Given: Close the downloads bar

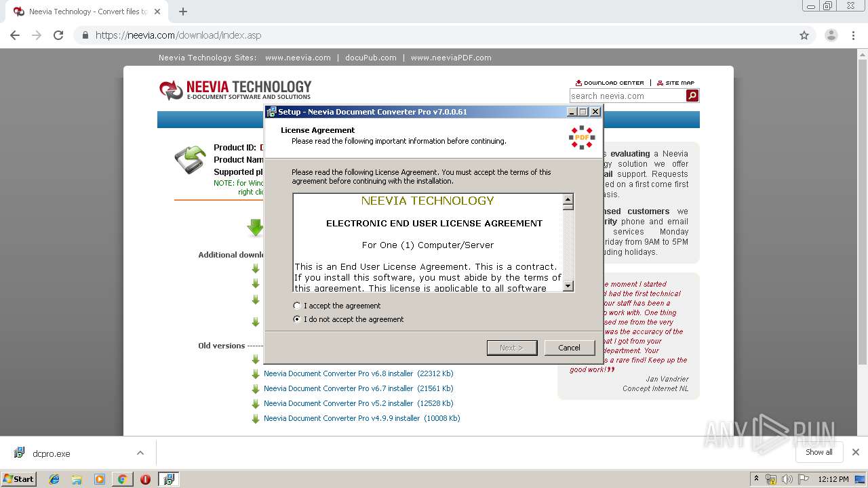Looking at the screenshot, I should coord(856,452).
